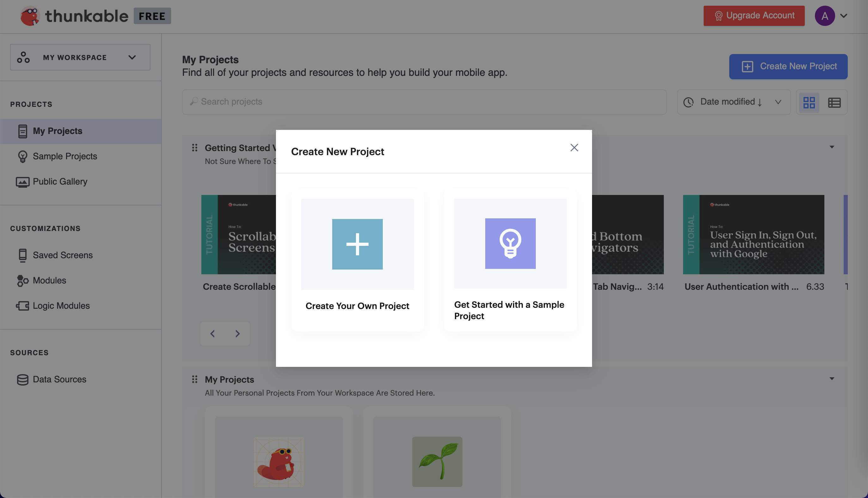Switch to grid view layout

pos(809,102)
